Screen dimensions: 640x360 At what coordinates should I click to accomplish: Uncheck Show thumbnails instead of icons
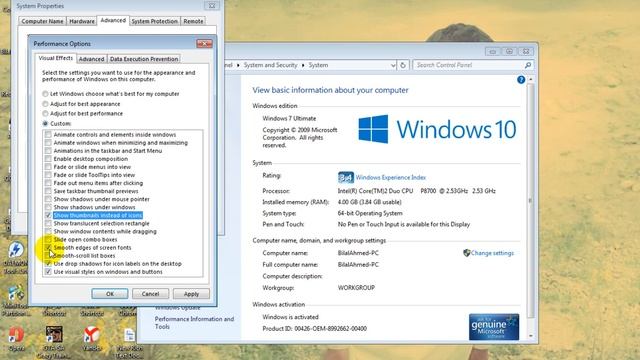coord(48,215)
